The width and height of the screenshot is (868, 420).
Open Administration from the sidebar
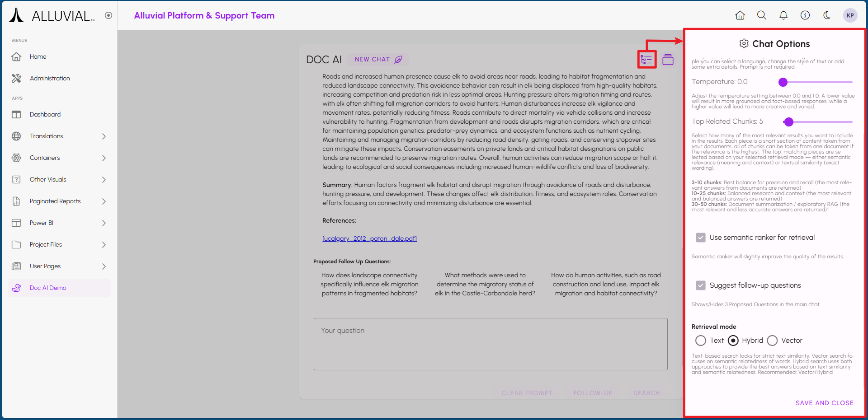[50, 78]
